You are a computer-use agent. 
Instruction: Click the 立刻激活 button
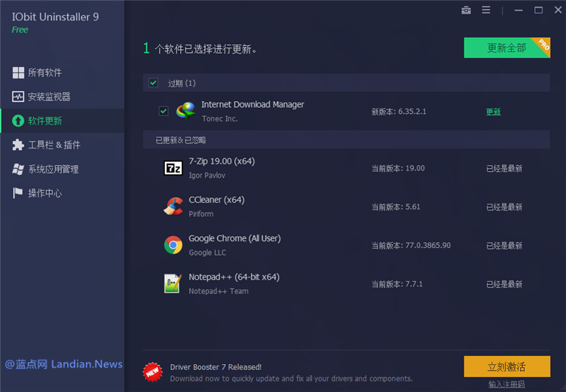[506, 366]
